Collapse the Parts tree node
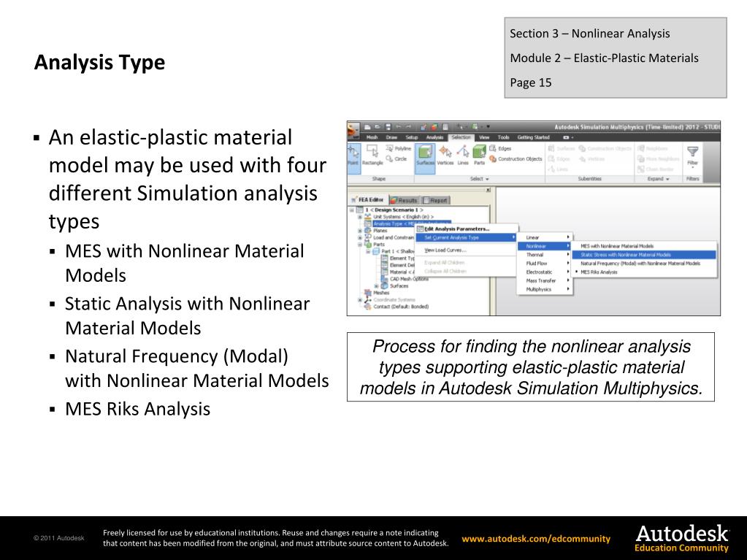 360,245
